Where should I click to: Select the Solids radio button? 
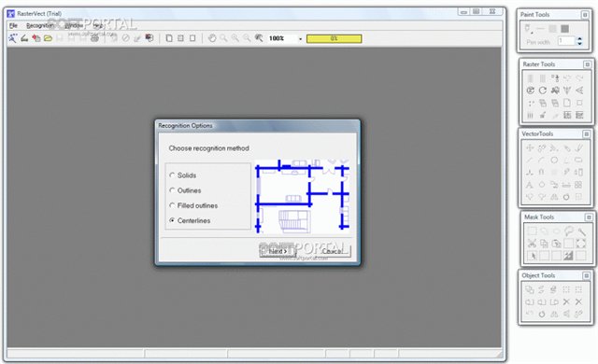[x=172, y=175]
